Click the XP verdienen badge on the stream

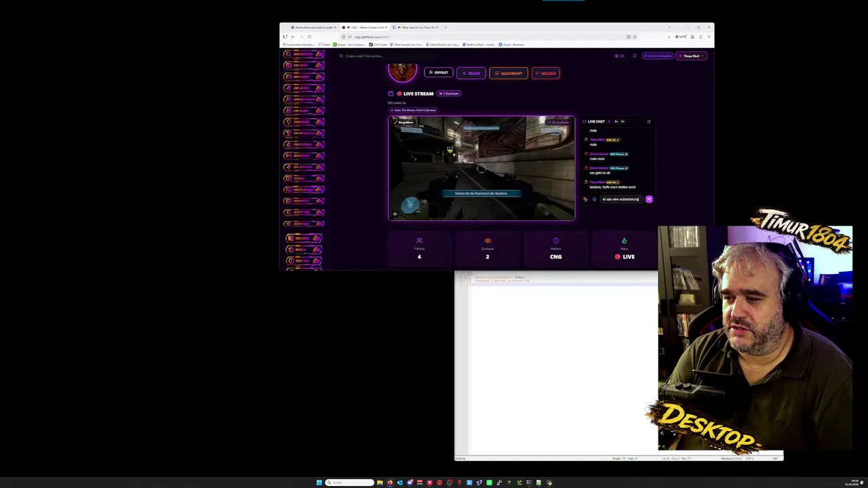[x=559, y=122]
